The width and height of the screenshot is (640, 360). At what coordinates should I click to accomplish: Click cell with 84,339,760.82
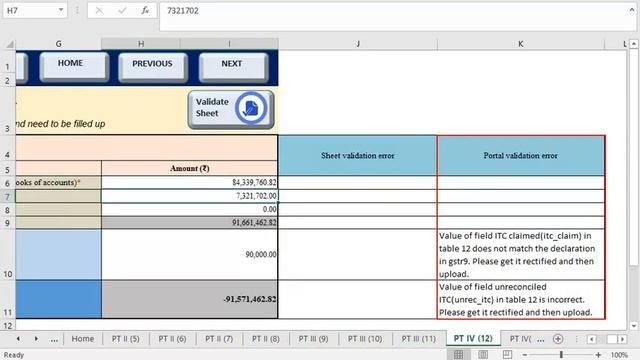(x=189, y=182)
